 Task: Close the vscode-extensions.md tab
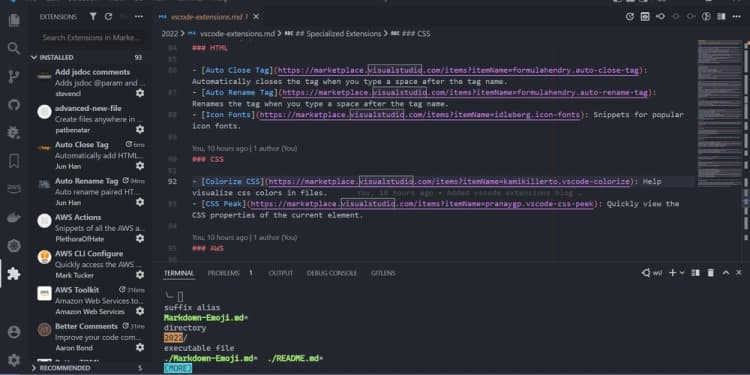[256, 17]
